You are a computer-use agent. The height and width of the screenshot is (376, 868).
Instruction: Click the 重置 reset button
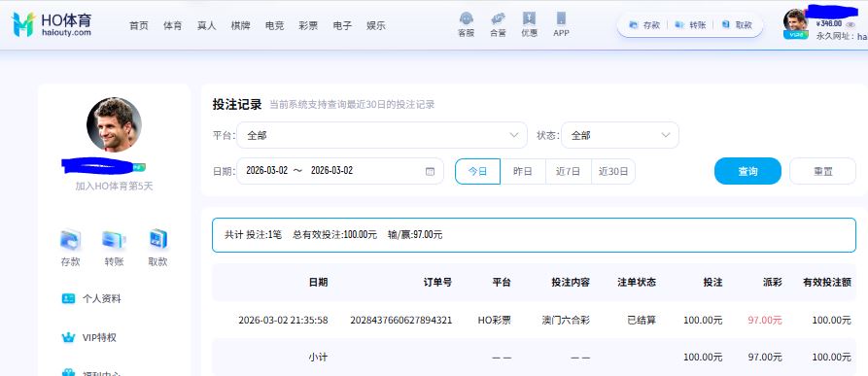pyautogui.click(x=823, y=171)
